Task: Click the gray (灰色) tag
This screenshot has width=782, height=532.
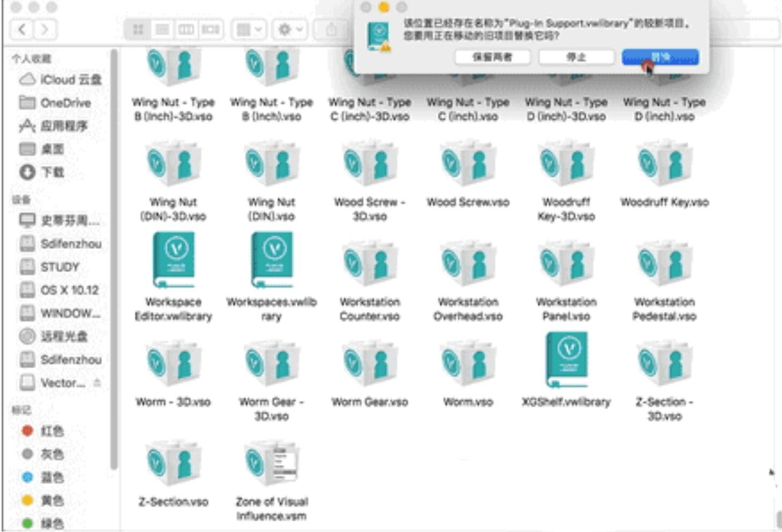Action: tap(43, 454)
